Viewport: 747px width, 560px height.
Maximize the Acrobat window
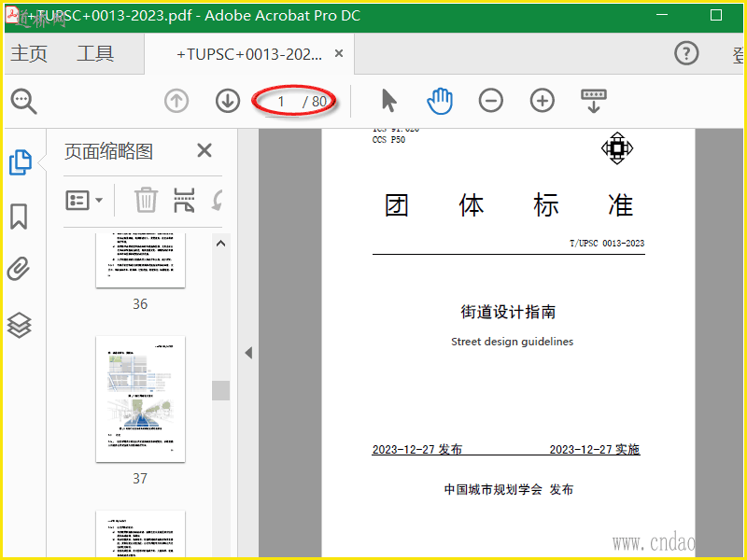(715, 15)
